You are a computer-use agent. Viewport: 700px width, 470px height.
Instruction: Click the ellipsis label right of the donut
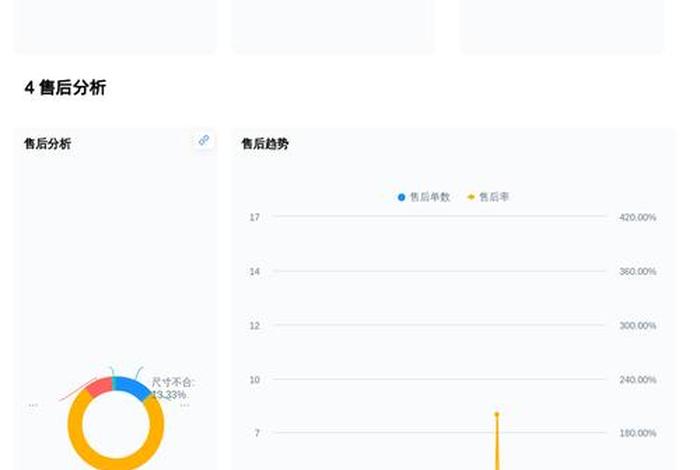(x=184, y=405)
